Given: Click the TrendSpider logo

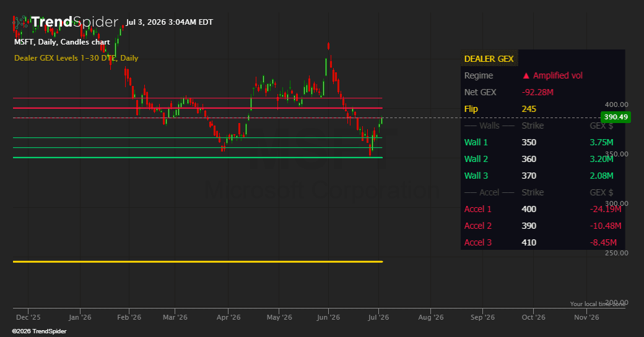Looking at the screenshot, I should pos(66,22).
